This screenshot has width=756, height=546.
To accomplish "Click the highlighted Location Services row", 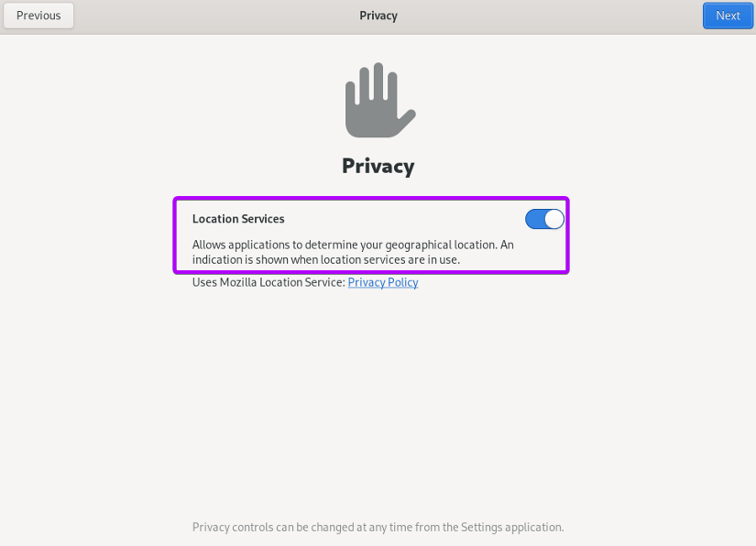I will coord(371,235).
